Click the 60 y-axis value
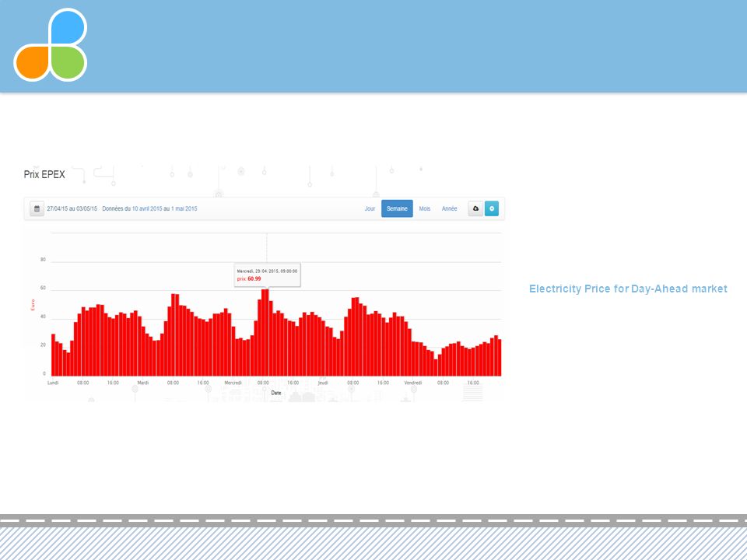Screen dimensions: 747x560 point(43,288)
